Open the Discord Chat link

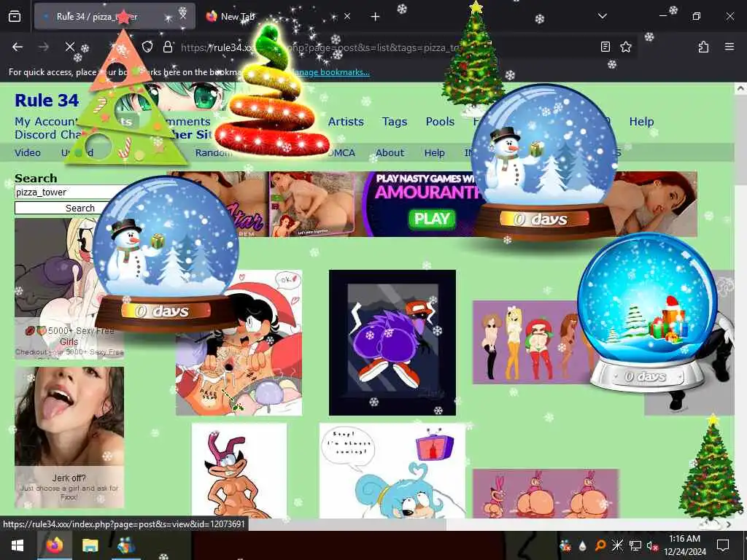(x=47, y=135)
